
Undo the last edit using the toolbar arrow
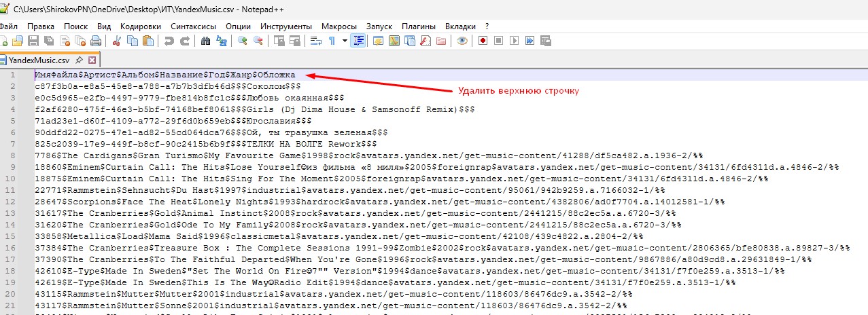pyautogui.click(x=169, y=41)
